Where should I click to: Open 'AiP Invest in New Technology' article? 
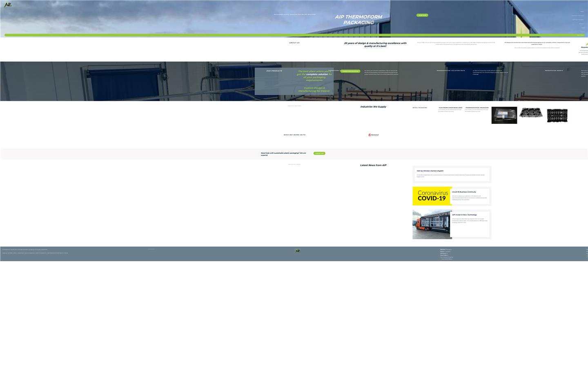pos(464,215)
